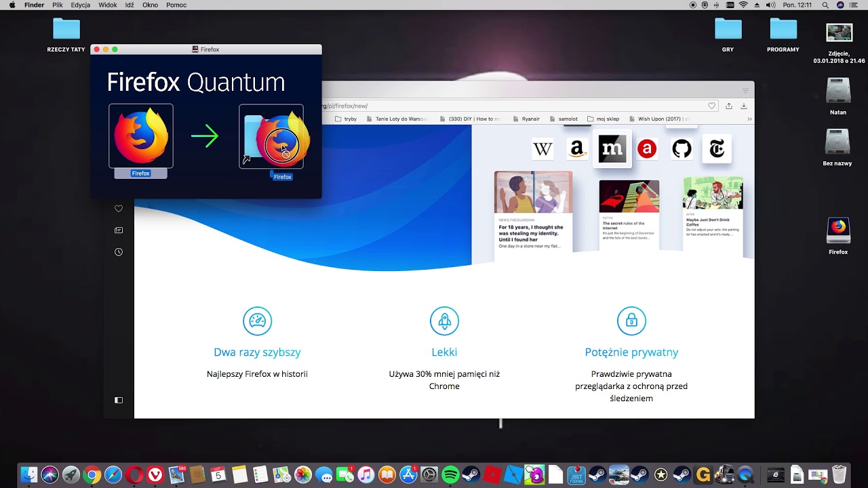Expand the bookmarks bar overflow chevron
Viewport: 868px width, 488px height.
pyautogui.click(x=749, y=119)
